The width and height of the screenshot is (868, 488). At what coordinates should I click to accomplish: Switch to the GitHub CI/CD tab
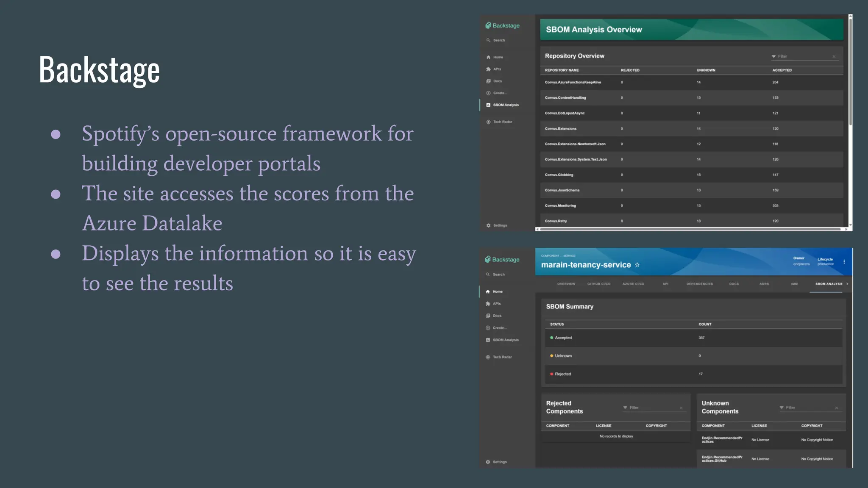(599, 284)
